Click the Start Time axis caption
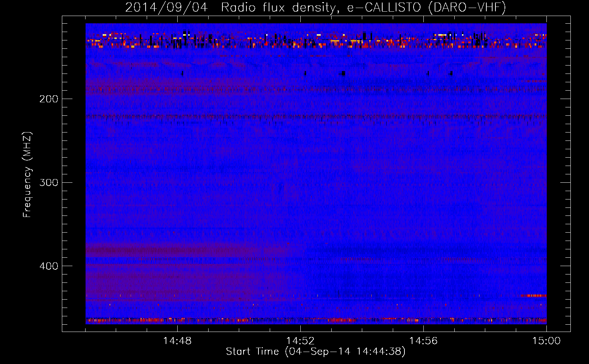The width and height of the screenshot is (589, 364). click(316, 352)
